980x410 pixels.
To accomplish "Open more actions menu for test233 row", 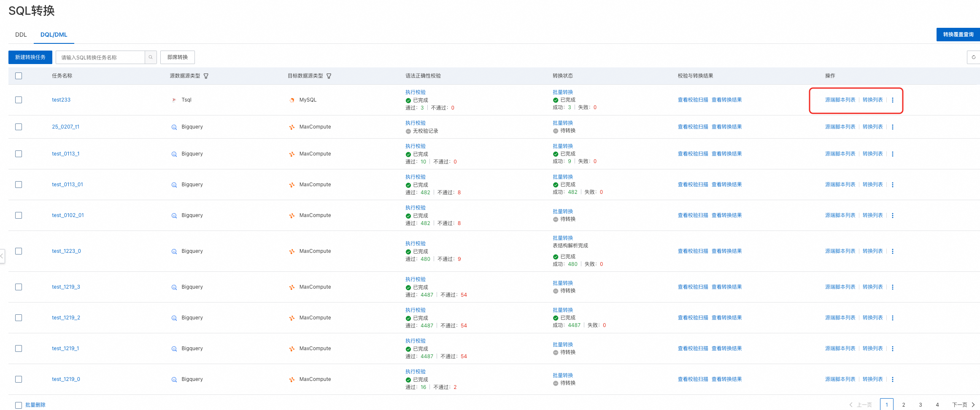I will [x=893, y=100].
